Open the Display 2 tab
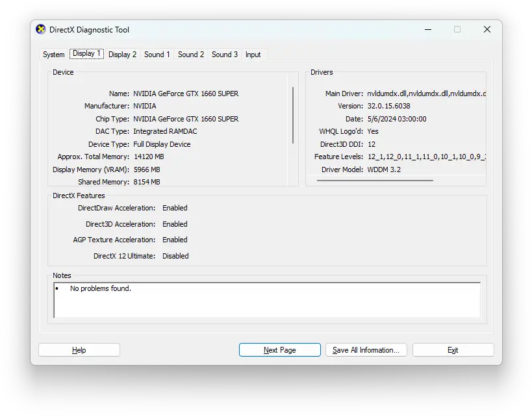 [122, 55]
